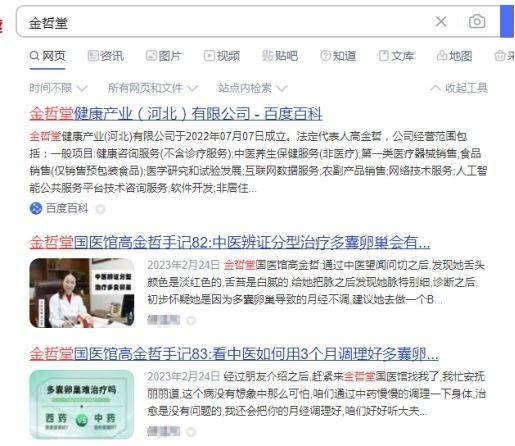The height and width of the screenshot is (446, 515).
Task: Click inside the 金哲堂 search input field
Action: point(223,22)
